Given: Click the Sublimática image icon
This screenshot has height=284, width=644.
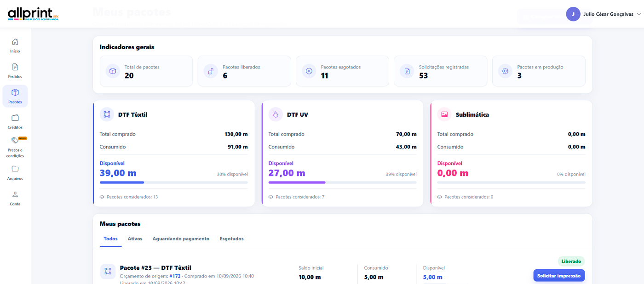Looking at the screenshot, I should (444, 114).
